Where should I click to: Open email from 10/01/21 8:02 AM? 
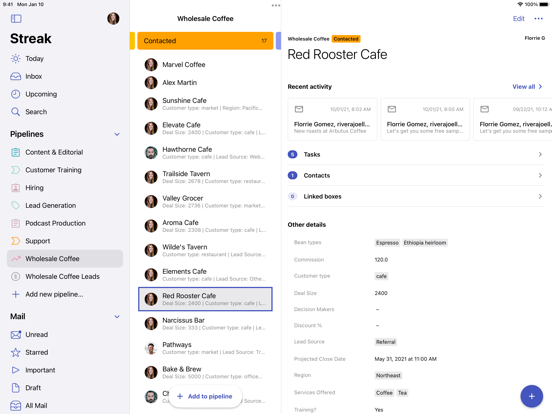pyautogui.click(x=332, y=119)
